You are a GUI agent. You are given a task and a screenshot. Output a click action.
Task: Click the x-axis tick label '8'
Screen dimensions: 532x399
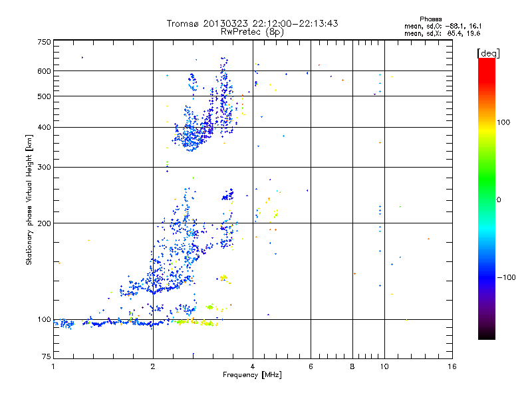coord(352,366)
